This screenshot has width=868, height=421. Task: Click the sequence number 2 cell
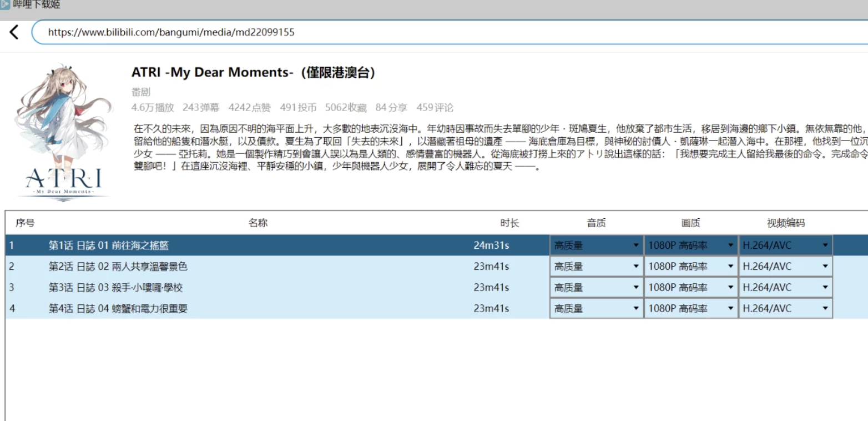click(11, 267)
